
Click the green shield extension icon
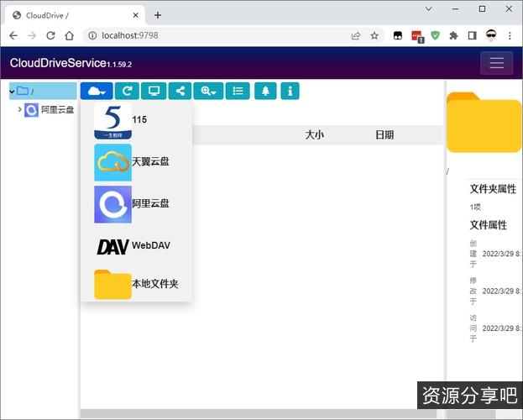[x=435, y=35]
